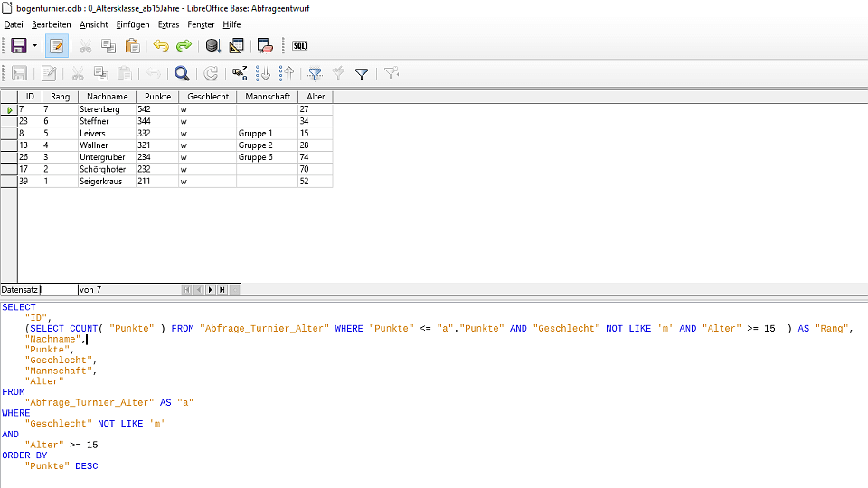
Task: Click the Sort ascending icon
Action: 264,74
